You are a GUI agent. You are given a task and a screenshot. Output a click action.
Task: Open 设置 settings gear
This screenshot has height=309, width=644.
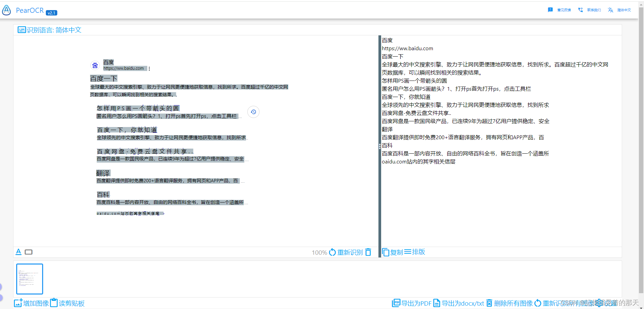607,303
